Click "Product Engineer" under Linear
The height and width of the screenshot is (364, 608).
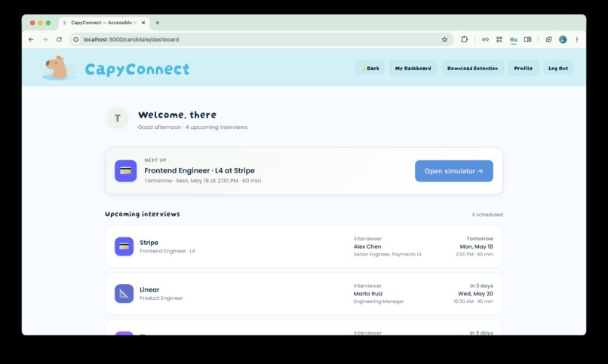pos(161,298)
